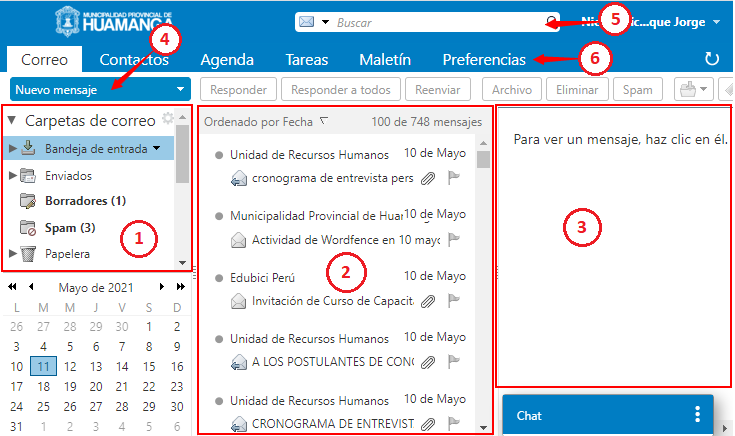Toggle read status dot for Edubici Perú

click(218, 277)
